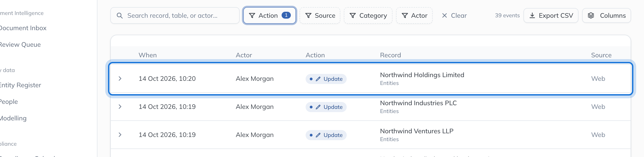
Task: Expand the Northwind Holdings Limited row
Action: coord(120,78)
